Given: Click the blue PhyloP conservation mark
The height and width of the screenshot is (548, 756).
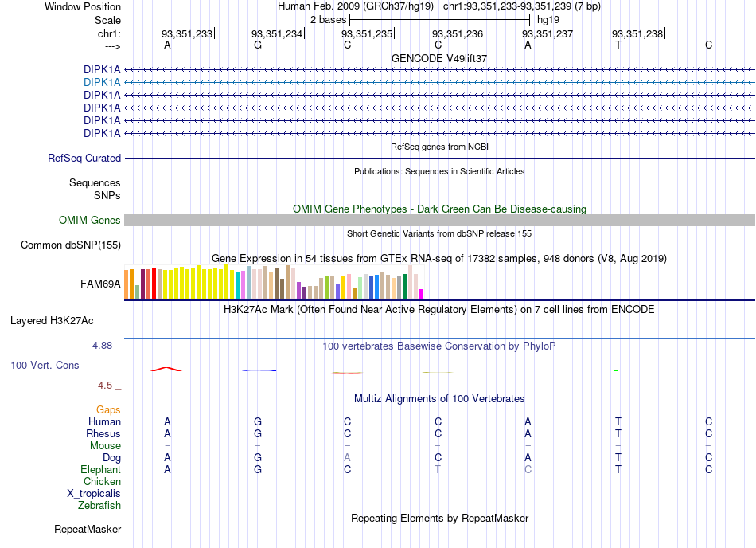Looking at the screenshot, I should pos(259,370).
